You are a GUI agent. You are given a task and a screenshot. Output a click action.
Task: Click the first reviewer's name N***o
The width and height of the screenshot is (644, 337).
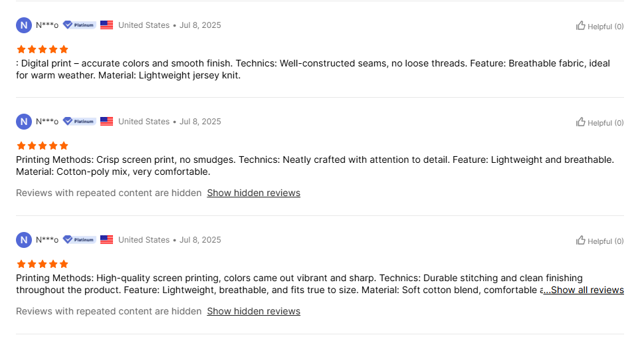(47, 25)
